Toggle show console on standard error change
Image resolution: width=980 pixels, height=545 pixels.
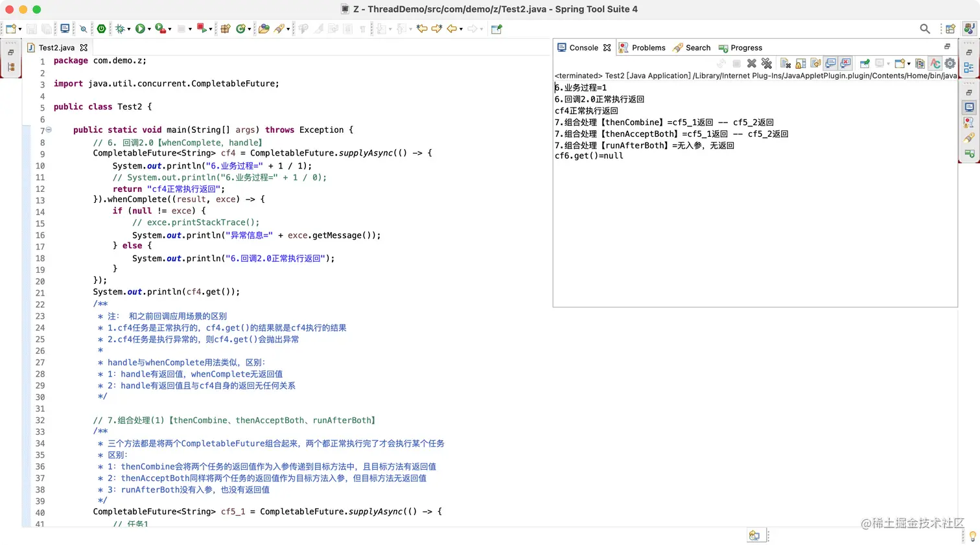pyautogui.click(x=845, y=64)
